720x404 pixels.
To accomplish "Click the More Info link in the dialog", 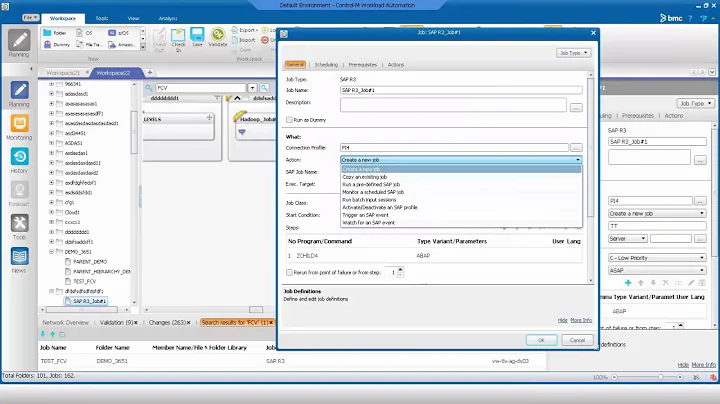I will (x=581, y=320).
